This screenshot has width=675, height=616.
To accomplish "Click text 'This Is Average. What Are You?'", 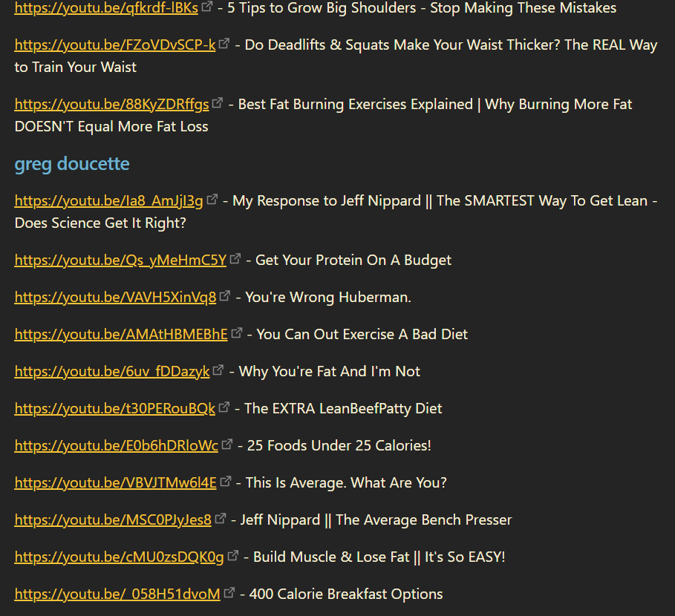I will click(x=346, y=482).
